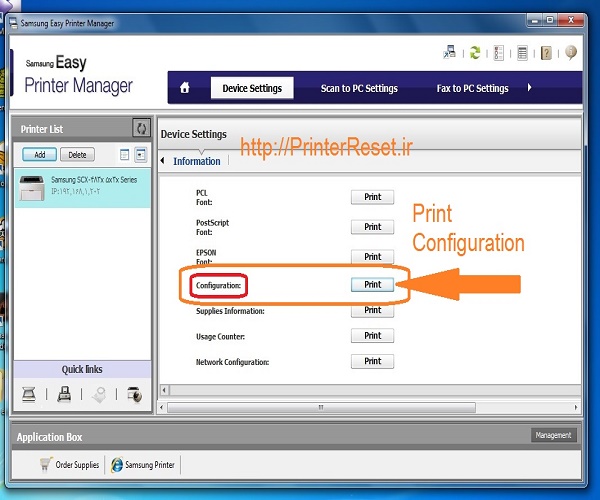Screen dimensions: 600x500
Task: Select the Samsung SCX Series printer
Action: [x=83, y=189]
